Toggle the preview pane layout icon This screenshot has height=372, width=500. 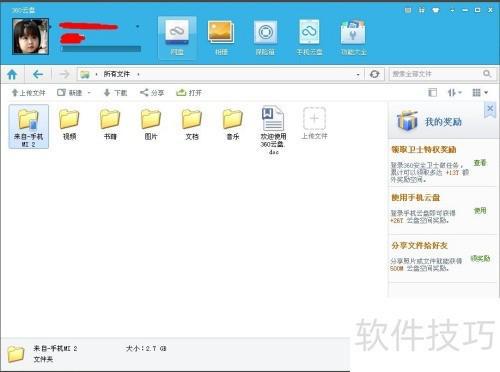coord(432,92)
